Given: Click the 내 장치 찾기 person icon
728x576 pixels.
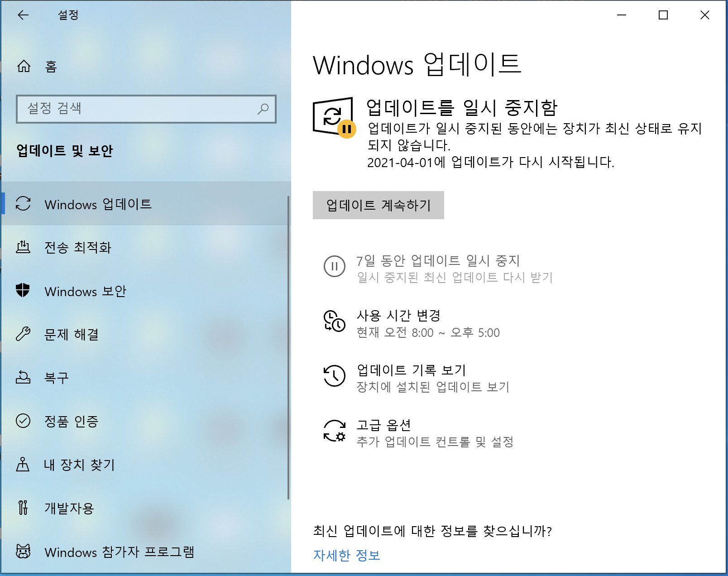Looking at the screenshot, I should click(x=23, y=464).
